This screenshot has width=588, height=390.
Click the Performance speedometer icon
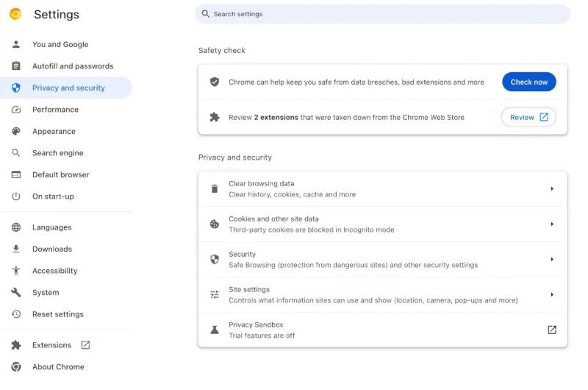point(16,110)
